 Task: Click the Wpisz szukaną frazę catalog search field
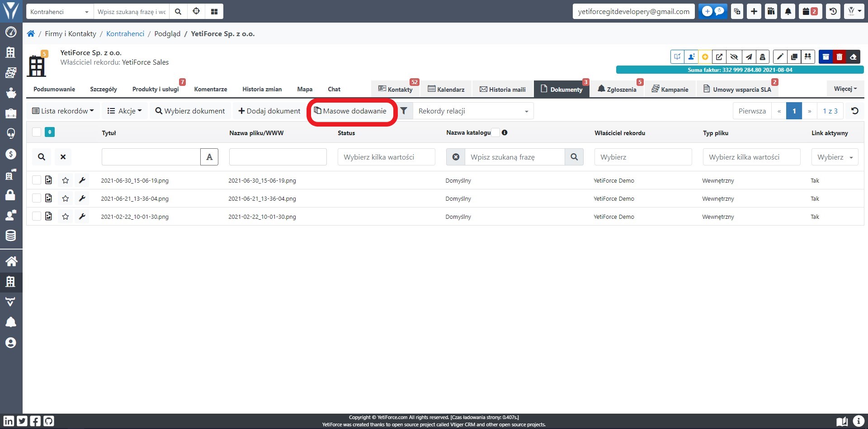click(x=515, y=157)
